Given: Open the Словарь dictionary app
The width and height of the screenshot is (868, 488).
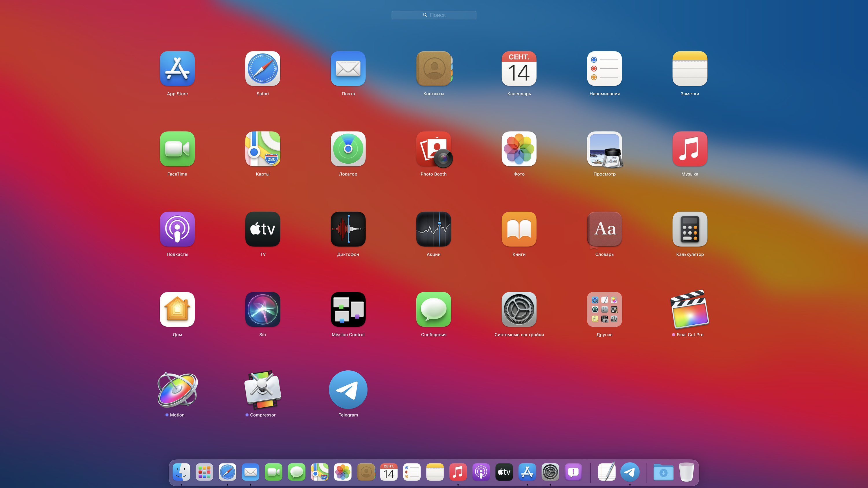Looking at the screenshot, I should pyautogui.click(x=604, y=229).
